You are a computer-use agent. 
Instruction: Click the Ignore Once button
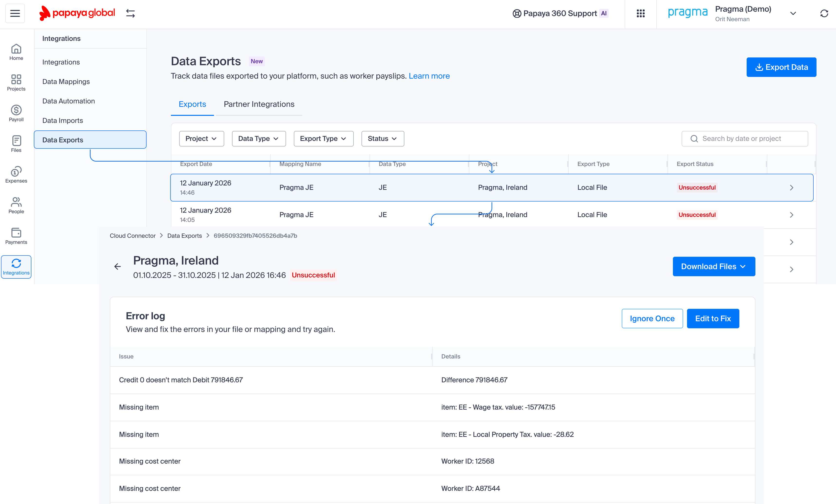(652, 319)
